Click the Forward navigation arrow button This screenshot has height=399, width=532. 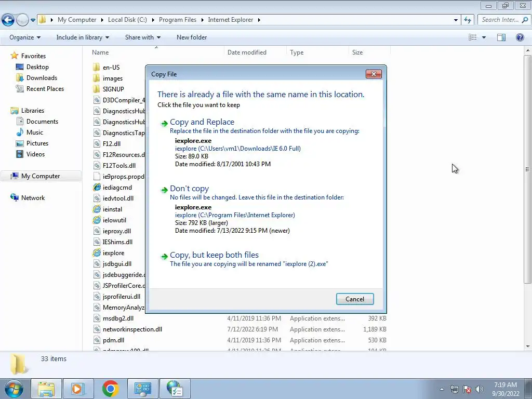point(22,20)
